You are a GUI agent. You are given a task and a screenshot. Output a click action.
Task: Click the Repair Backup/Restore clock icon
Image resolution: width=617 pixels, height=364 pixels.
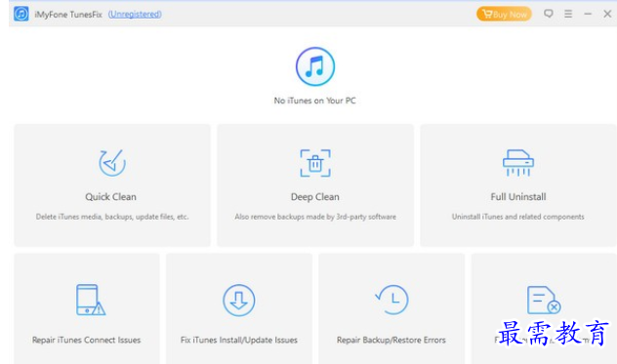[391, 300]
